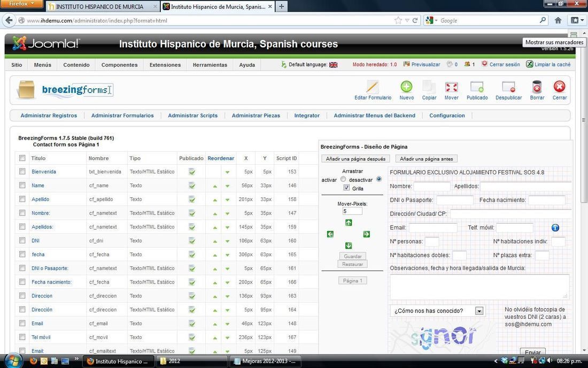Click Limpiar la caché link
Viewport: 588px width, 368px height.
pos(552,65)
